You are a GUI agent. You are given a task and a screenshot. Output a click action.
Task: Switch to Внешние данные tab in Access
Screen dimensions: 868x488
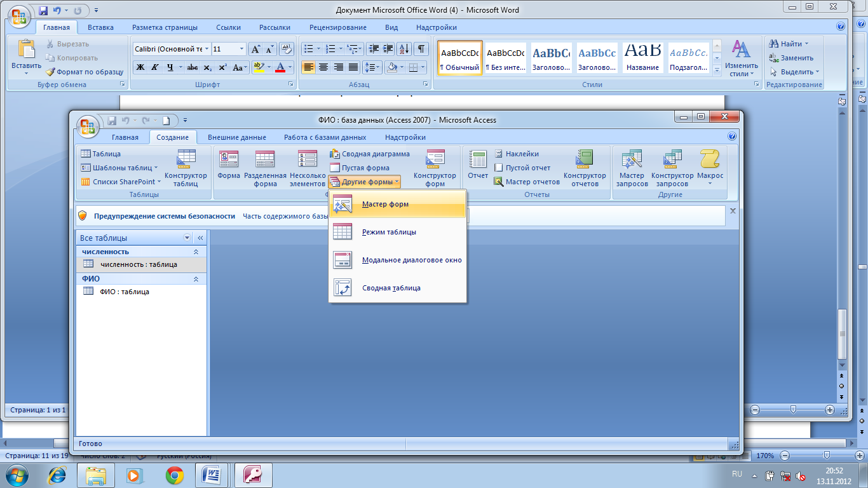pos(237,137)
